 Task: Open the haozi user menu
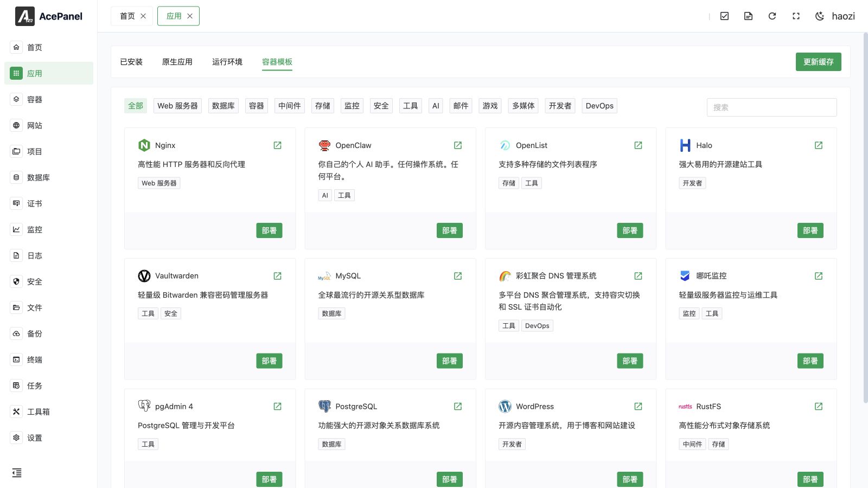click(x=843, y=16)
